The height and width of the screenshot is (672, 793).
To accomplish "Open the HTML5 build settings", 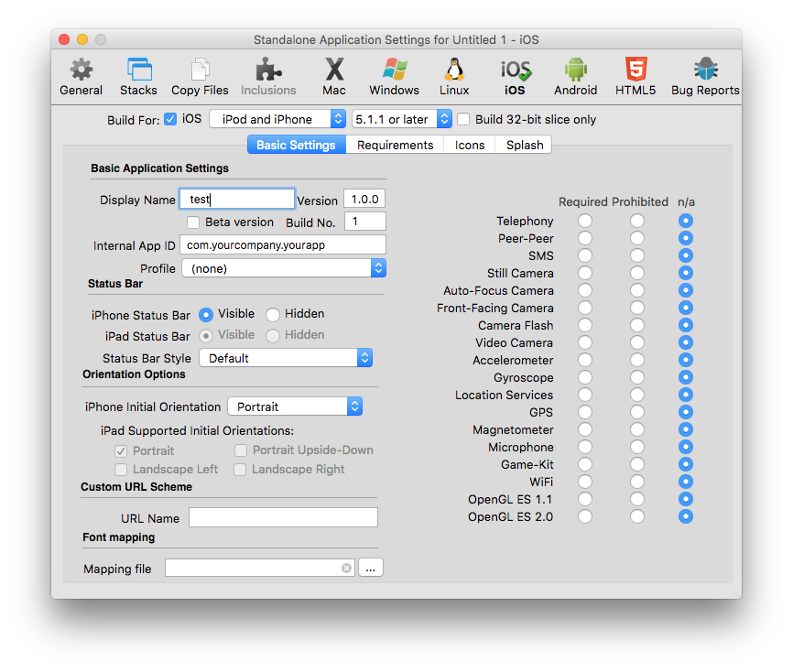I will coord(635,76).
